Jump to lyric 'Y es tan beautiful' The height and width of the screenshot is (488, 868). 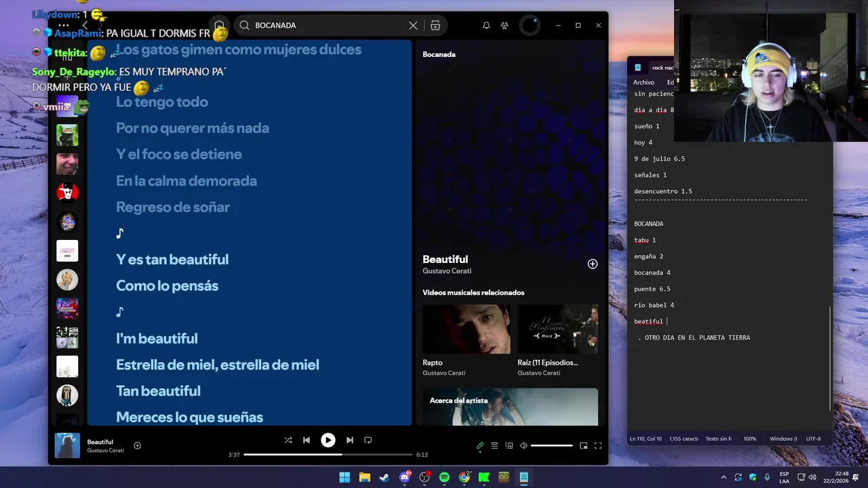coord(172,260)
